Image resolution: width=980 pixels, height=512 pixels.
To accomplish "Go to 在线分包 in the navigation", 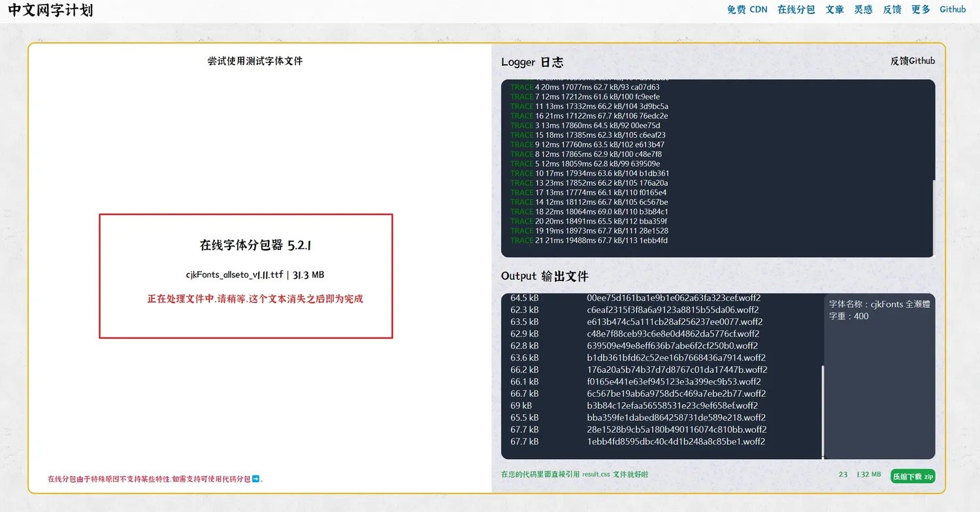I will pos(796,10).
